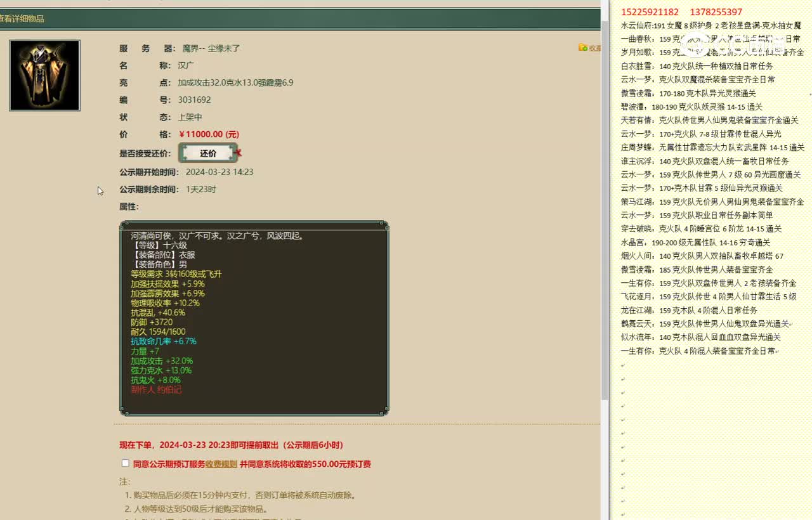Click the 水云仙府 row in the notes list
This screenshot has width=812, height=520.
[x=711, y=26]
